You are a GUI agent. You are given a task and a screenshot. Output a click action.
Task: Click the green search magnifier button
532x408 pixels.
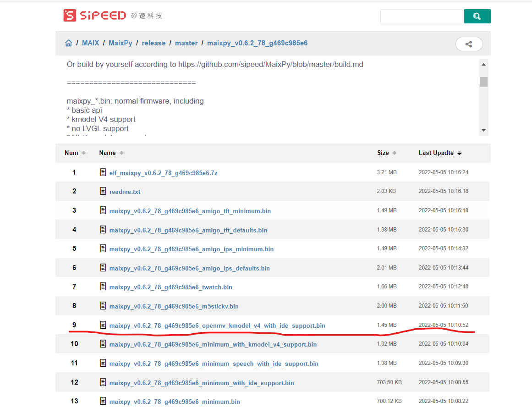[477, 17]
